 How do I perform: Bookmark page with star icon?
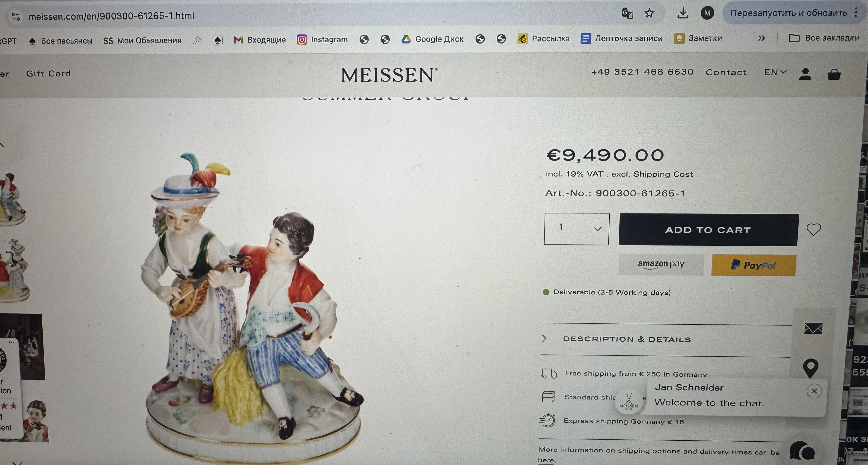[x=649, y=14]
